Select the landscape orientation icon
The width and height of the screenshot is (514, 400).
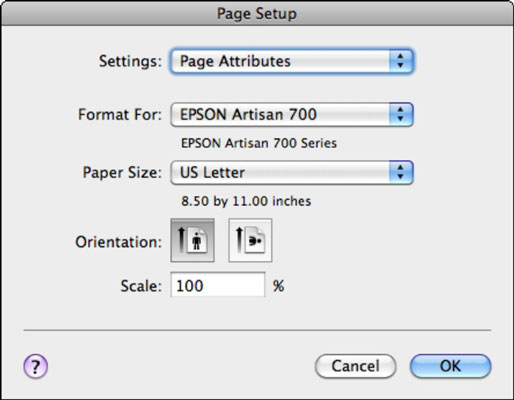tap(250, 240)
